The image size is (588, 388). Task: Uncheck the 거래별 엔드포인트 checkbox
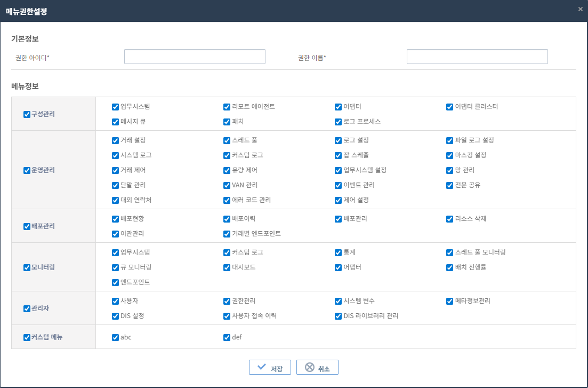[227, 234]
